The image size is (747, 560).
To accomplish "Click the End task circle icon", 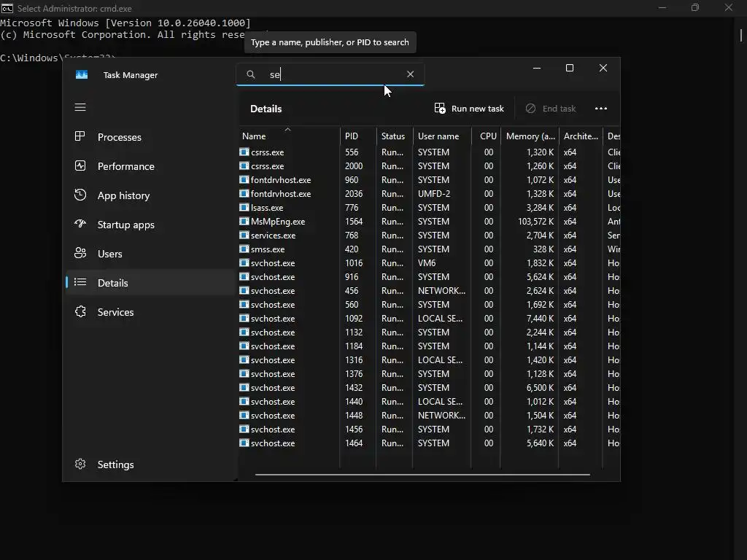I will 530,109.
